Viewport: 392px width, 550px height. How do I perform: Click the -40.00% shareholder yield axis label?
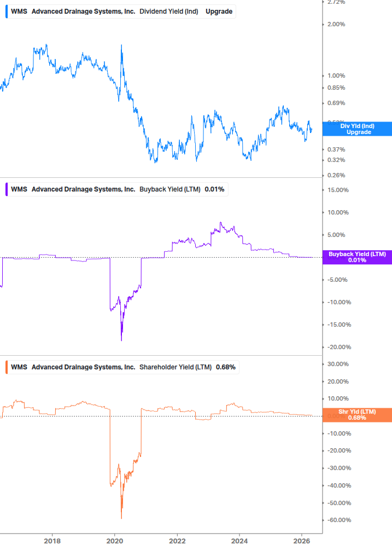(339, 485)
